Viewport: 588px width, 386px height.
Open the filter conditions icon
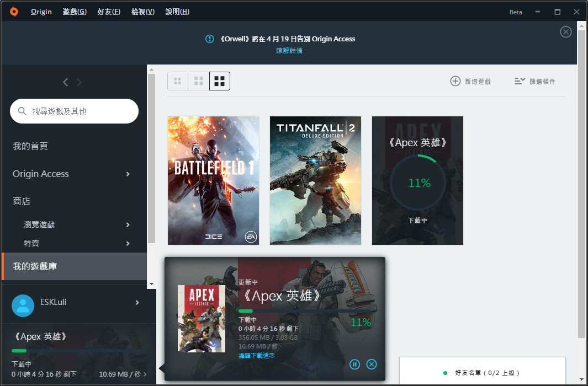point(520,81)
